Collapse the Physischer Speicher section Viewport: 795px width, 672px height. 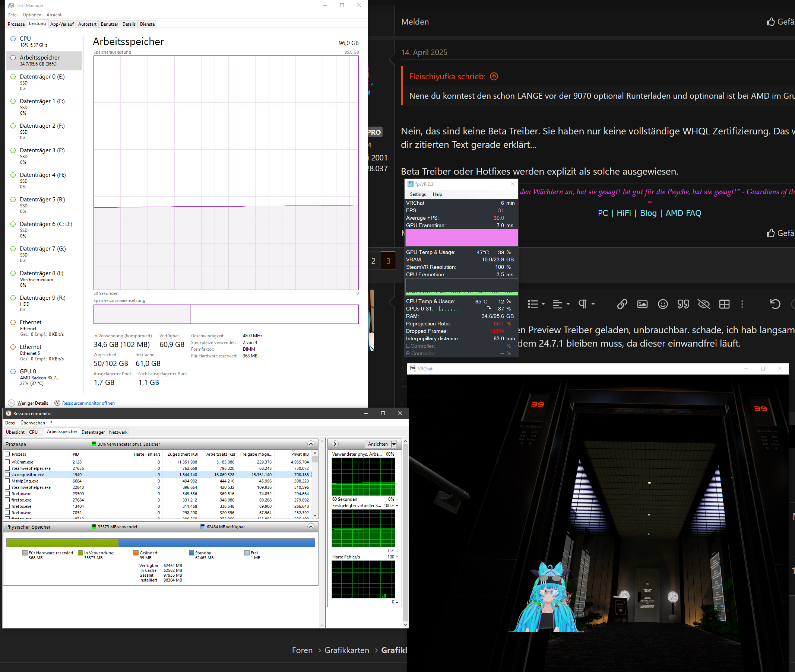pyautogui.click(x=311, y=526)
